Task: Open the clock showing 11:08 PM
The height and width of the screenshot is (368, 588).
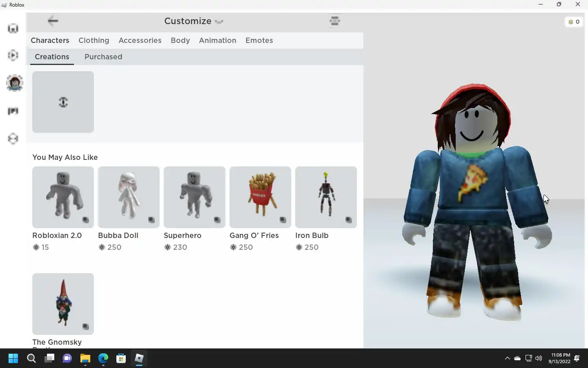Action: point(559,358)
